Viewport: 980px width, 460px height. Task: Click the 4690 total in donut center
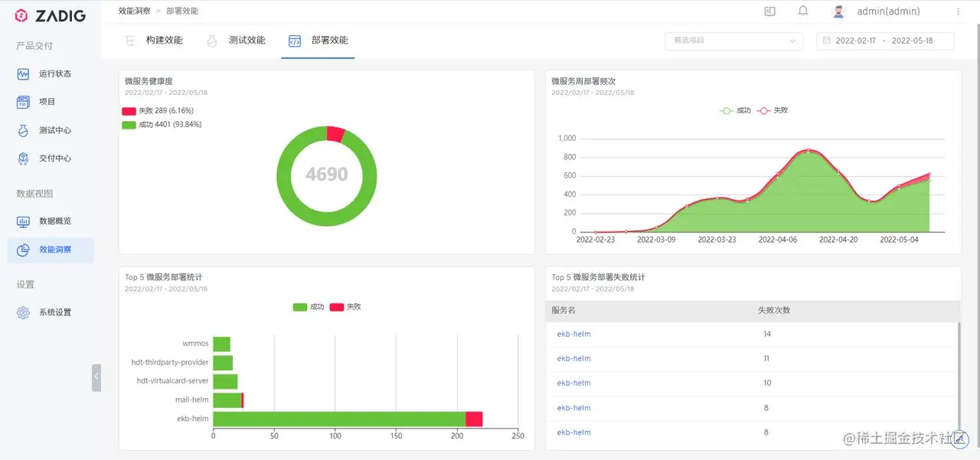[327, 174]
